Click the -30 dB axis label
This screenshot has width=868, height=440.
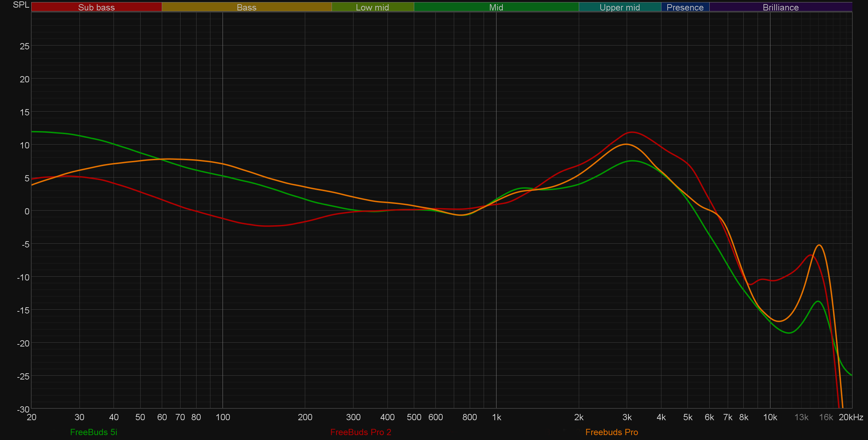(23, 409)
